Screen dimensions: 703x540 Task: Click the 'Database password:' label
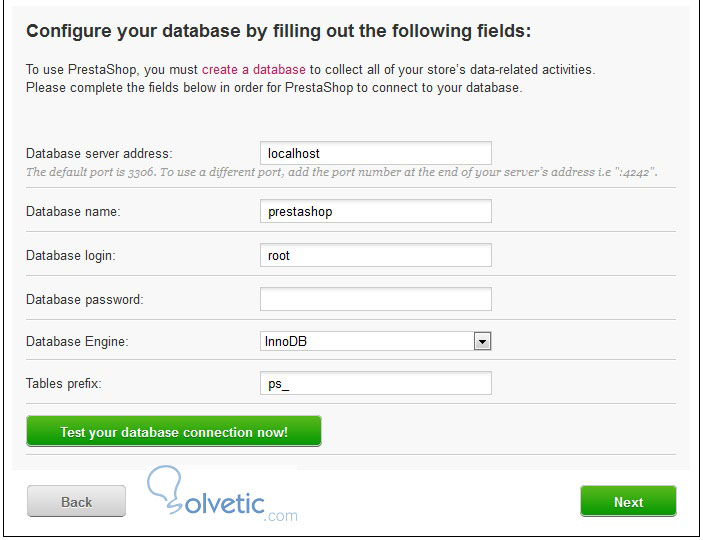click(x=84, y=299)
